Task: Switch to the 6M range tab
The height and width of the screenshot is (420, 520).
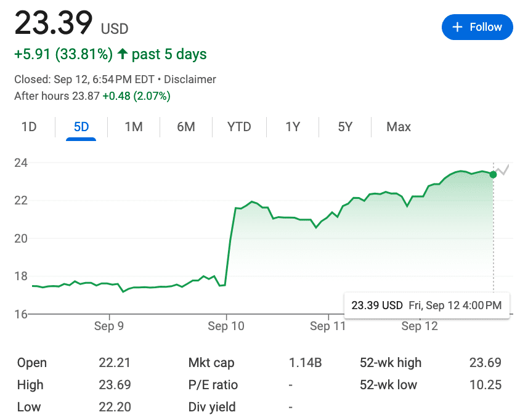Action: 185,127
